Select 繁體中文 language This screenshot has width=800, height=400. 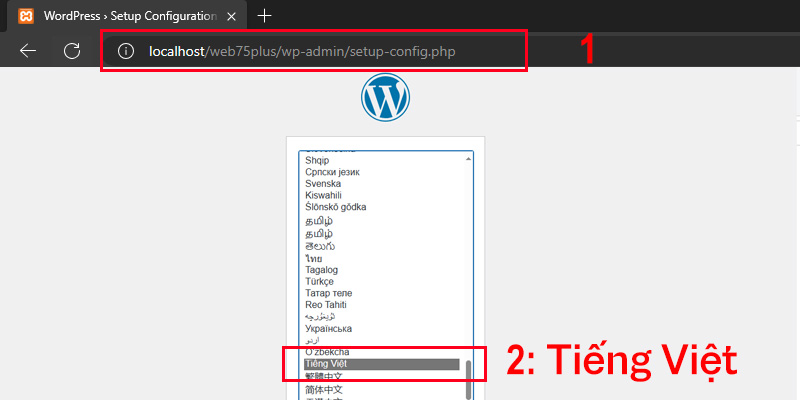click(x=323, y=376)
